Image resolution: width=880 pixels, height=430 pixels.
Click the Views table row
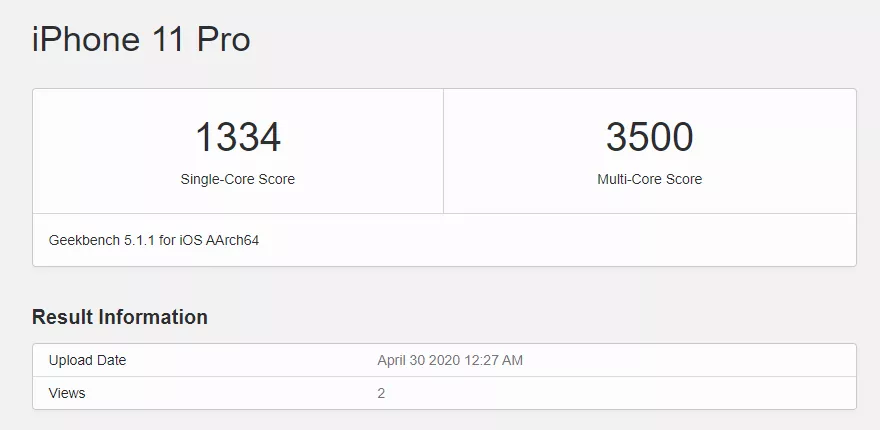(444, 393)
